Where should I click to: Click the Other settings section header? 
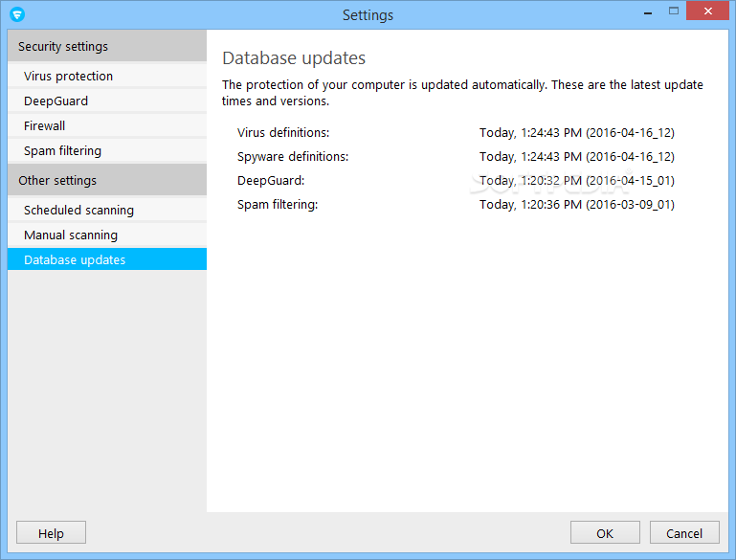click(107, 180)
